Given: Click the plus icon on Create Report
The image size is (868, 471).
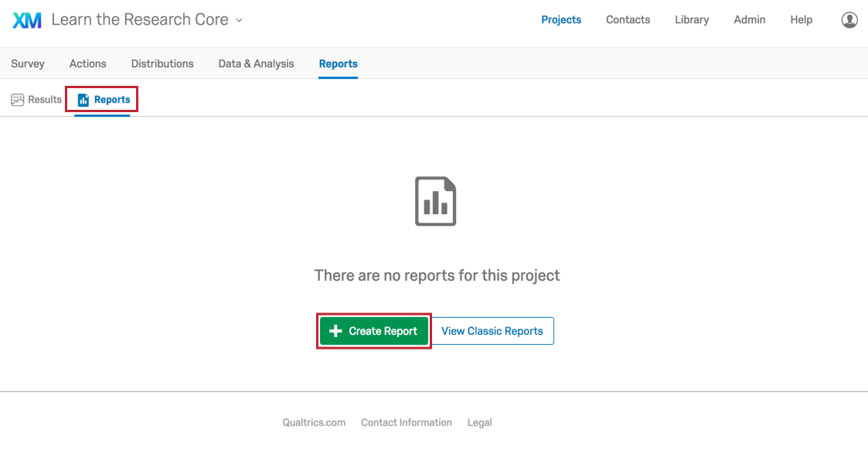Looking at the screenshot, I should pyautogui.click(x=335, y=331).
